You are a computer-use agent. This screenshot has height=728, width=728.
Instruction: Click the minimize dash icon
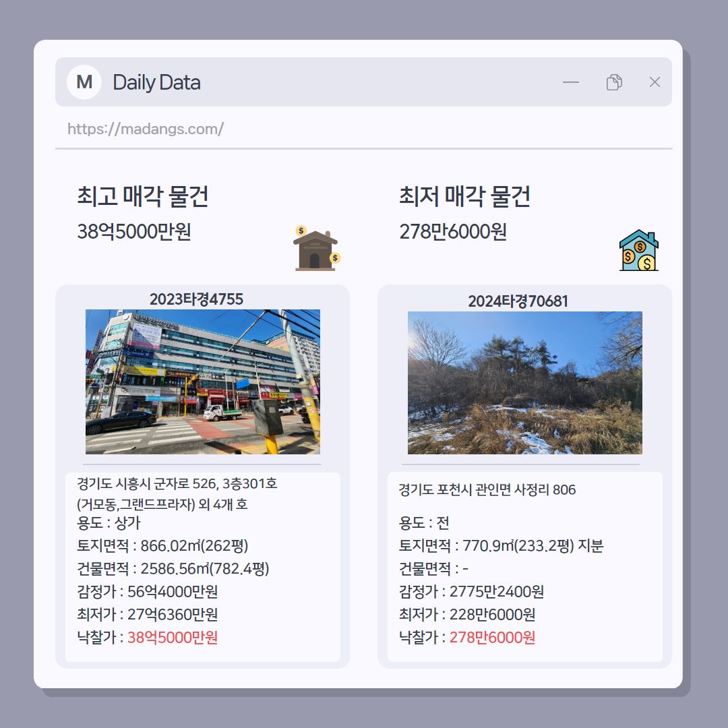pos(571,82)
